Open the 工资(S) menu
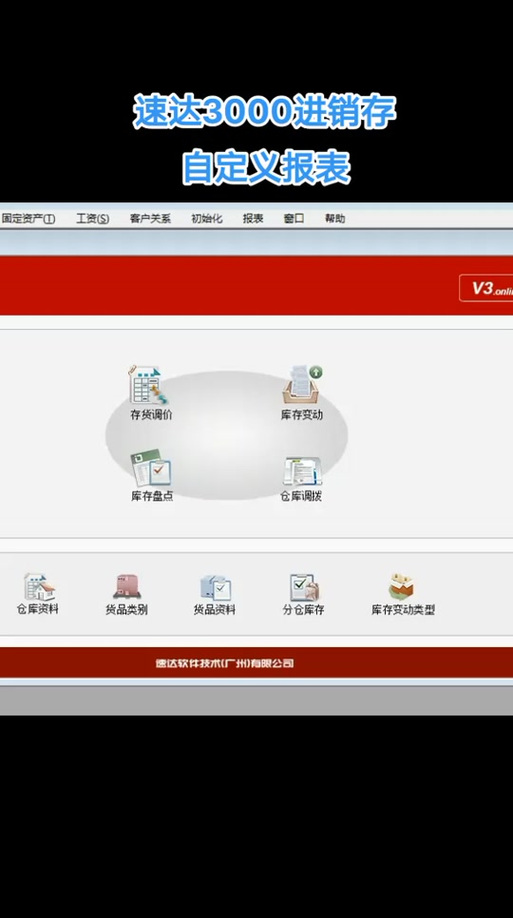513x918 pixels. (93, 219)
